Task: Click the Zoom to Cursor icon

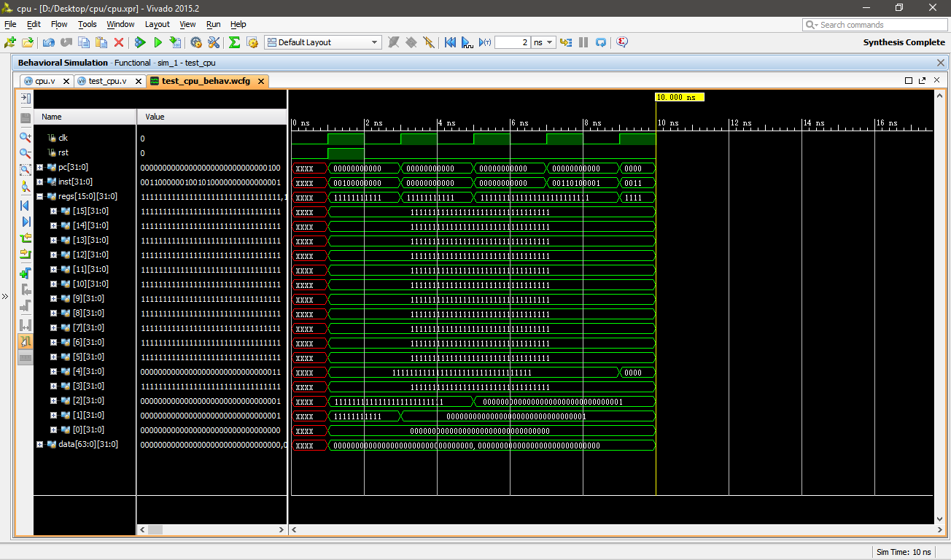Action: 26,187
